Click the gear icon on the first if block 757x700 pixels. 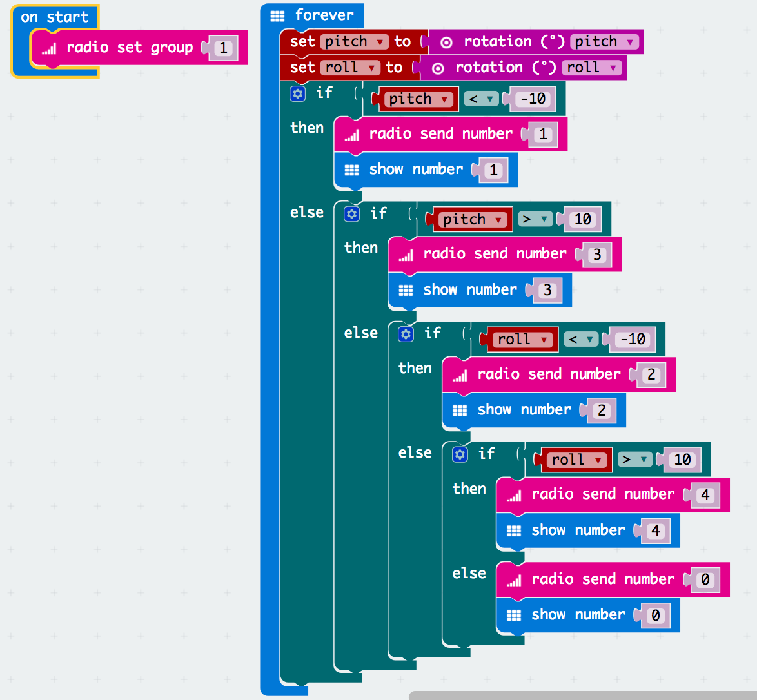click(297, 94)
